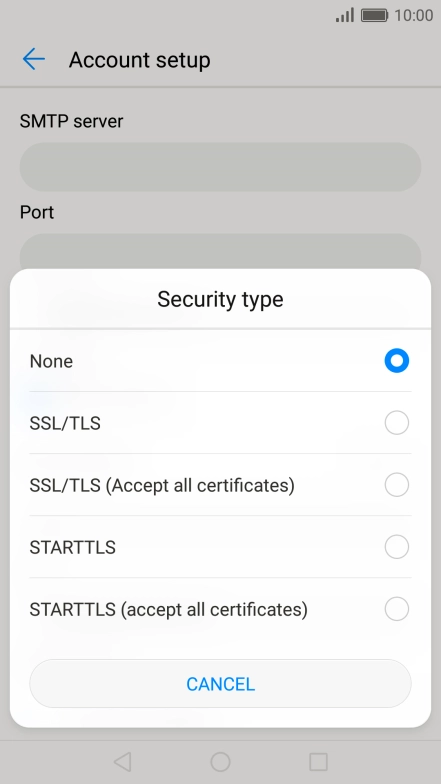The image size is (441, 784).
Task: Dismiss dialog with the CANCEL button
Action: tap(220, 684)
